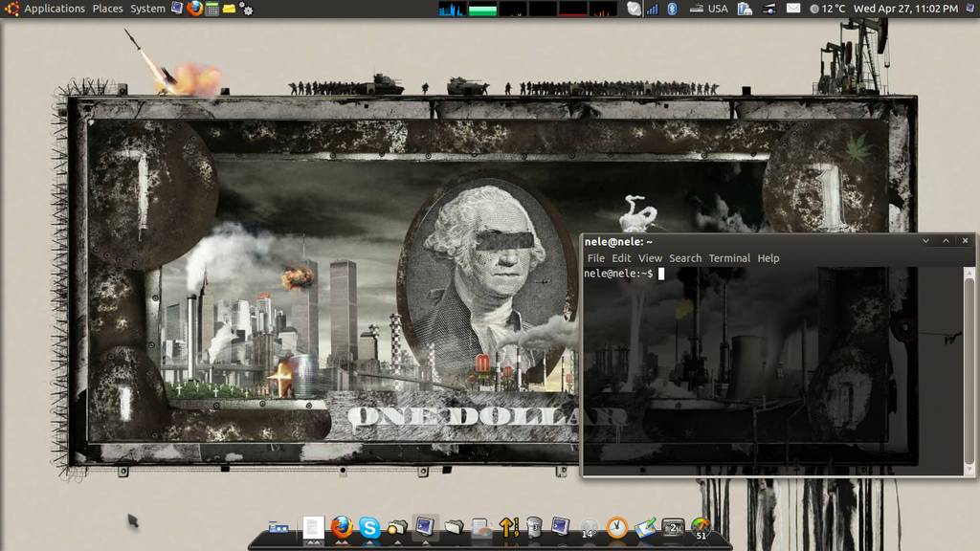The width and height of the screenshot is (980, 551).
Task: Click the yellow up-arrow updates dock icon
Action: coord(509,528)
